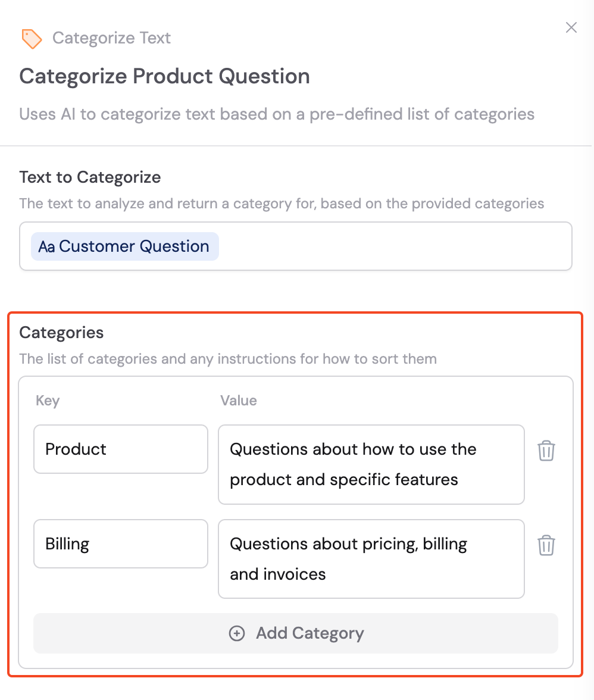The width and height of the screenshot is (594, 700).
Task: Click the Billing key input field
Action: coord(120,543)
